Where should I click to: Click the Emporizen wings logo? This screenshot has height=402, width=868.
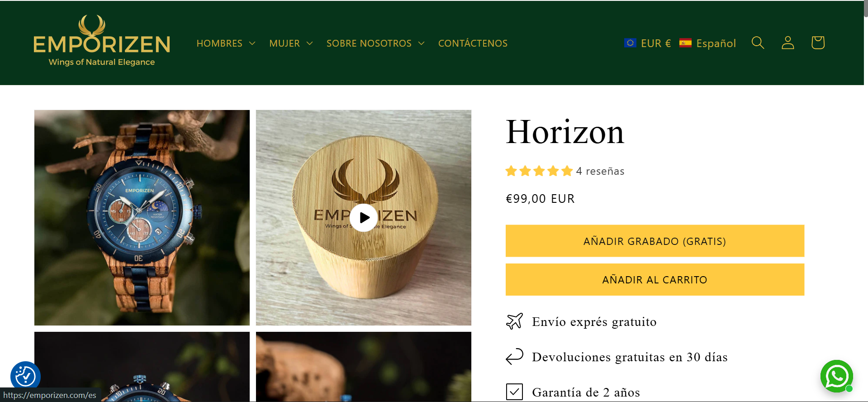102,41
